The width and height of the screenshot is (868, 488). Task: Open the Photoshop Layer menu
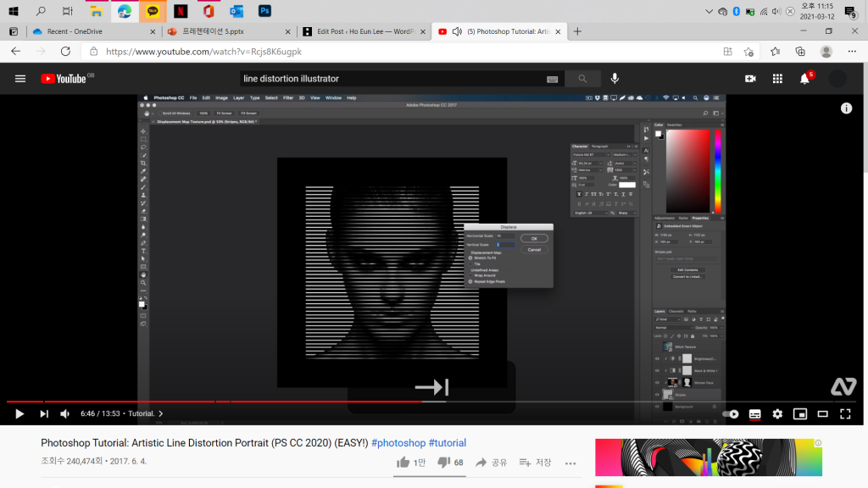pos(238,98)
